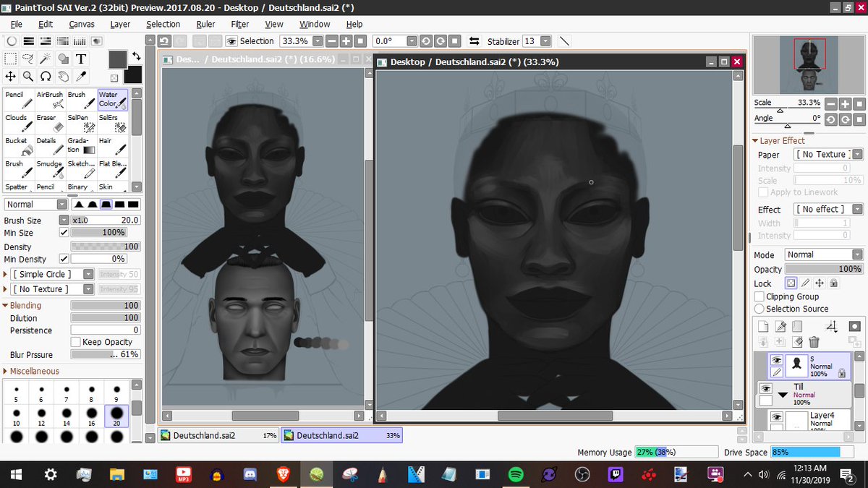Select the rectangular selection tool
The image size is (868, 488).
click(11, 59)
